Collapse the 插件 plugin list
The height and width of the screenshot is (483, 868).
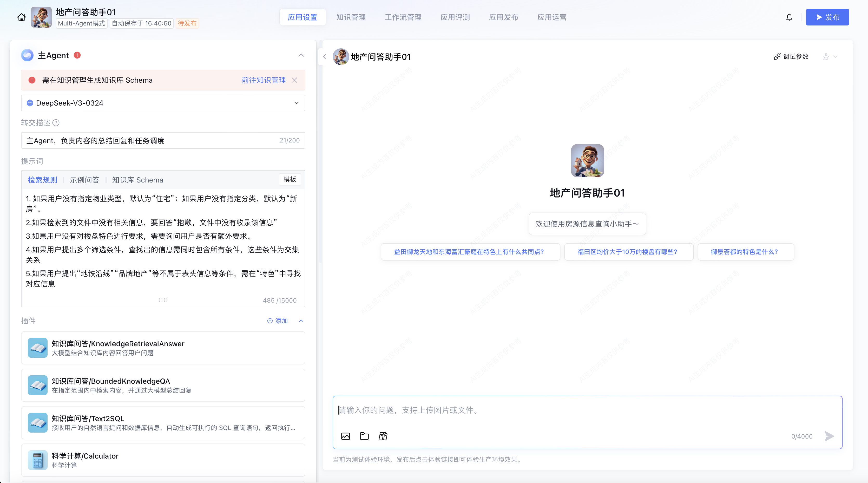click(x=301, y=321)
